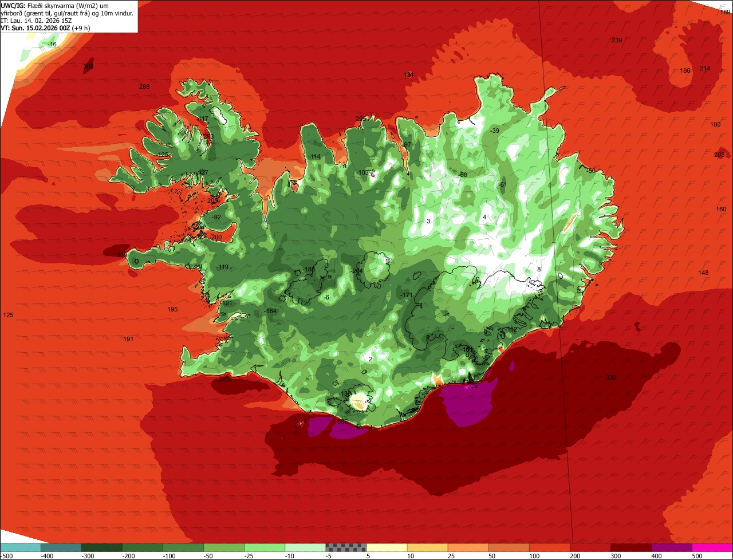Click the map value '-171' in central Iceland
This screenshot has height=560, width=733.
click(407, 295)
